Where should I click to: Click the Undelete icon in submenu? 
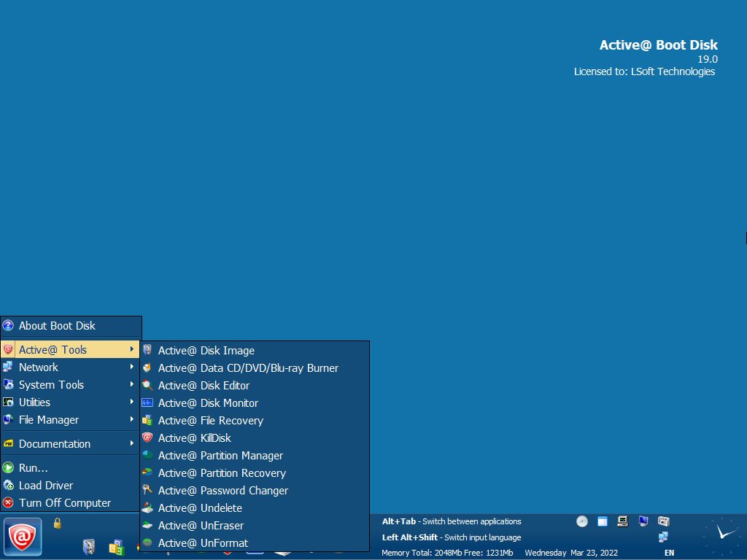[x=147, y=507]
